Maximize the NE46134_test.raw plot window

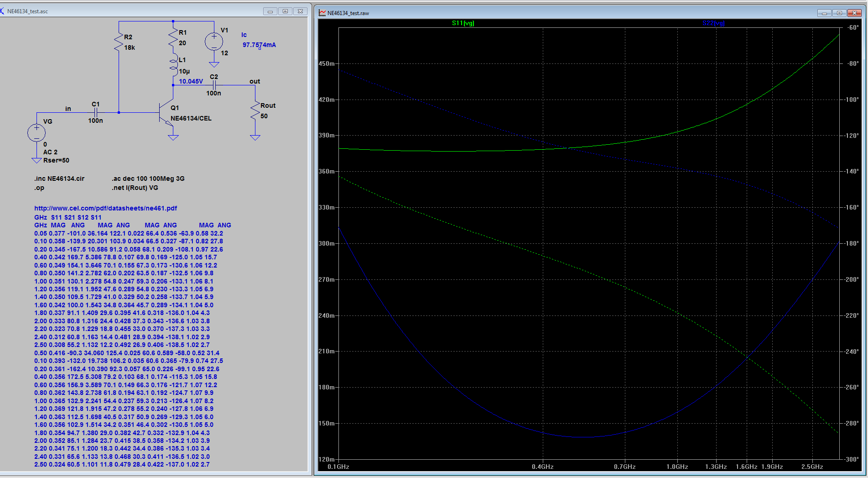pyautogui.click(x=839, y=13)
